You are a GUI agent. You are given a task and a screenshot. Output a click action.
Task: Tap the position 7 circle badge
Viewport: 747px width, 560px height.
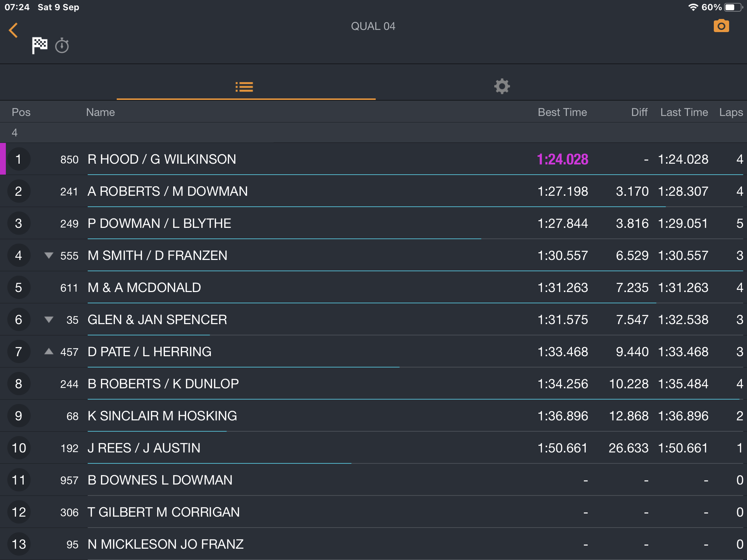[19, 351]
